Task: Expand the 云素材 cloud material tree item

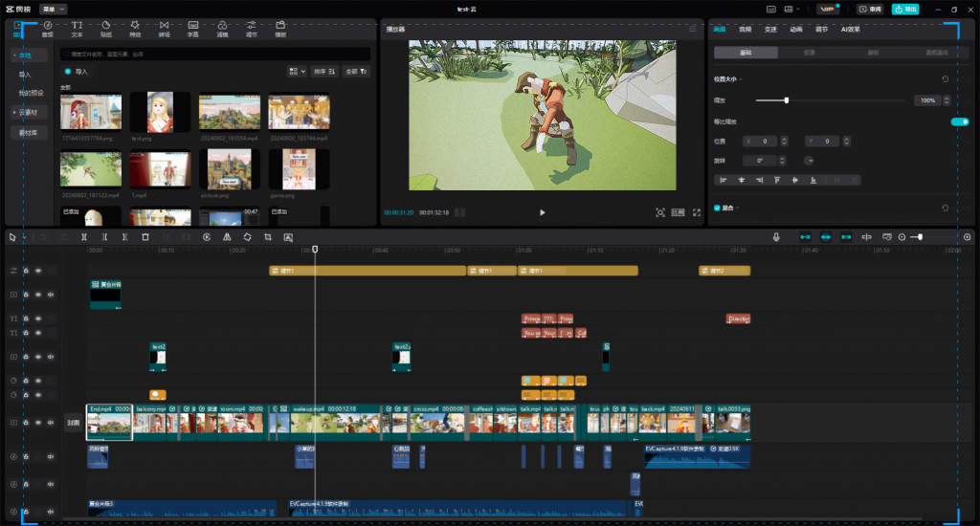Action: [14, 113]
